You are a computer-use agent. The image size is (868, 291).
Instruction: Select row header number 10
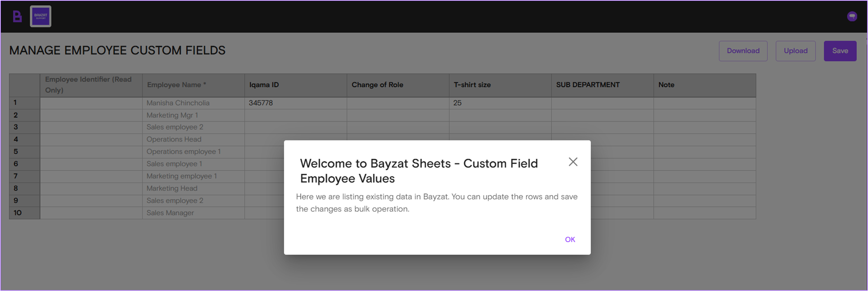(x=25, y=213)
